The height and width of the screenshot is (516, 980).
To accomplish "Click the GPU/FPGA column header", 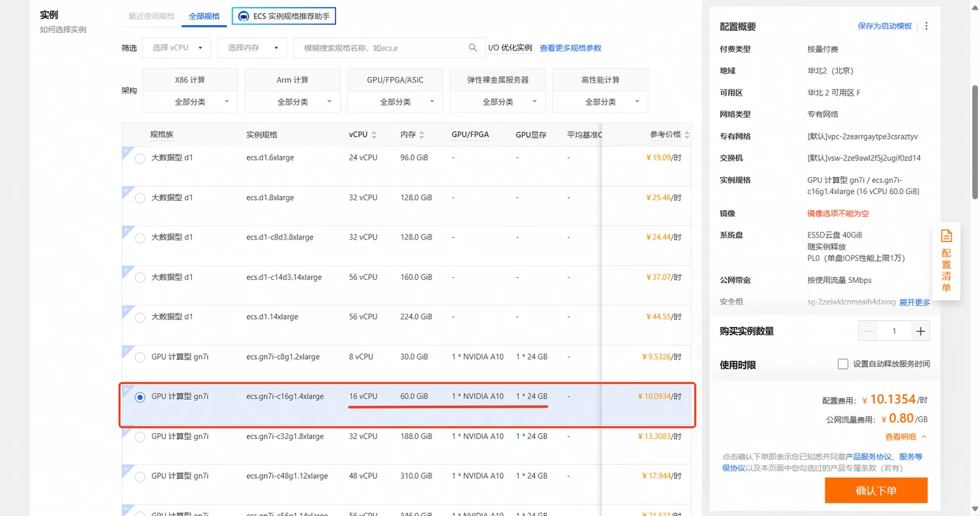I will (470, 134).
